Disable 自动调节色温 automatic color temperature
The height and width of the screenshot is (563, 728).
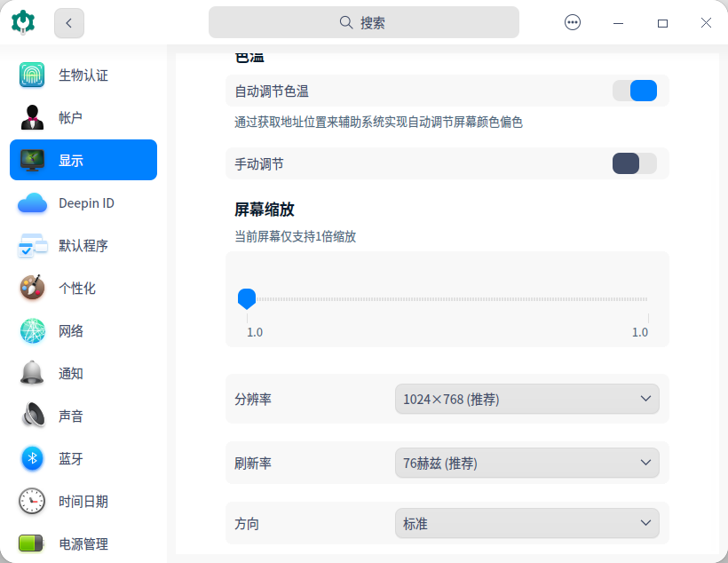[635, 91]
